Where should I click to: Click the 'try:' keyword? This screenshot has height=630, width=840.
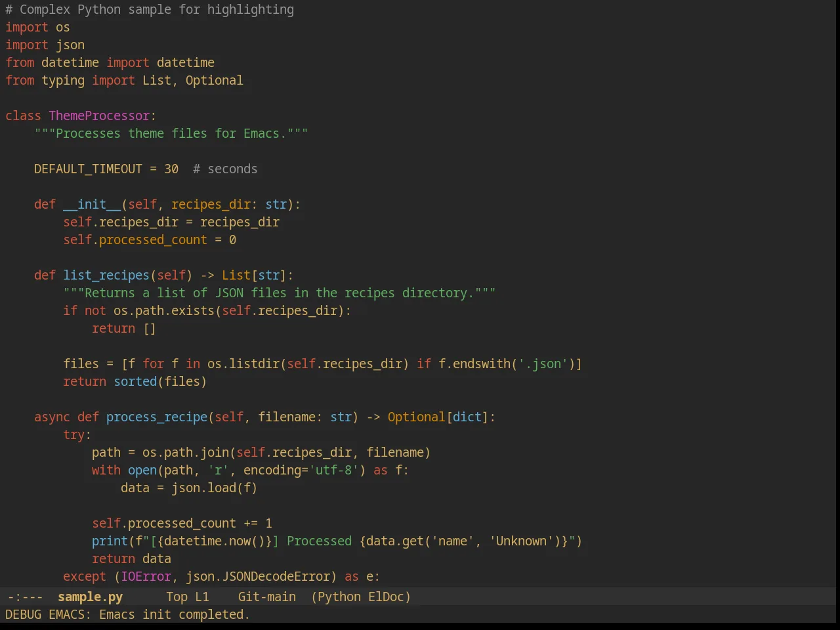click(77, 435)
